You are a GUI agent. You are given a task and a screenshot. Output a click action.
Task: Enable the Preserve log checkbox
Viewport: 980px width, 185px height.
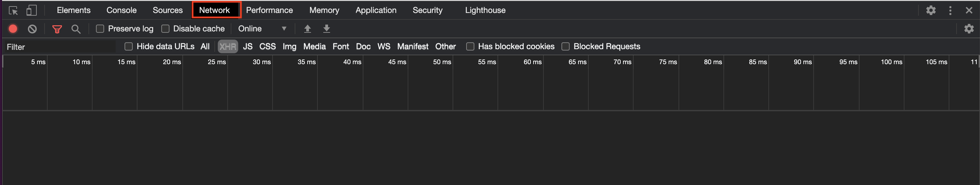[100, 29]
